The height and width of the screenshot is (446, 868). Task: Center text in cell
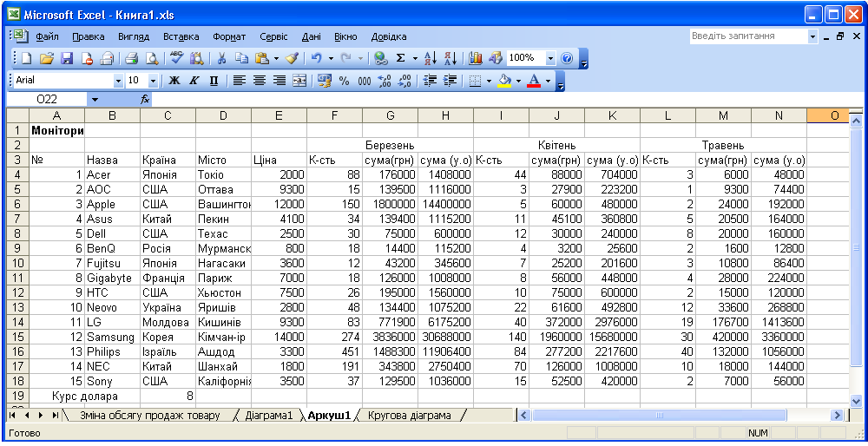[259, 81]
